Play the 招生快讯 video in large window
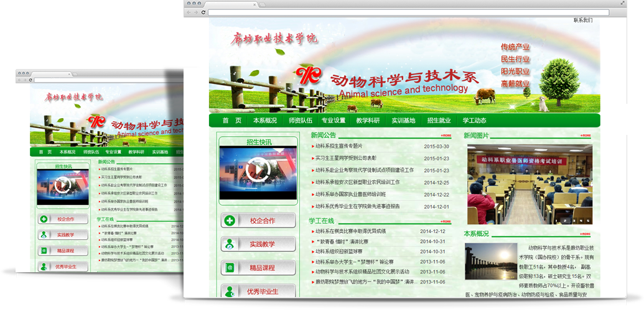Image resolution: width=644 pixels, height=317 pixels. (258, 170)
